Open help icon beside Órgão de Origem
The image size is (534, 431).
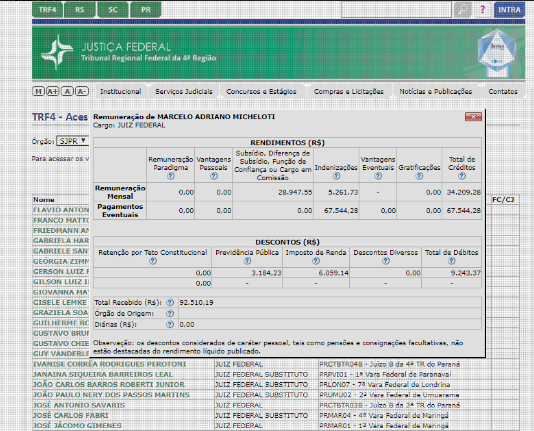(170, 313)
